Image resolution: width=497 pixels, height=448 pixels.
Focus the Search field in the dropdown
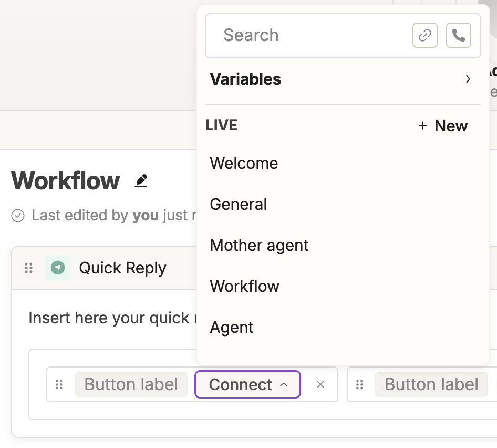tap(310, 36)
